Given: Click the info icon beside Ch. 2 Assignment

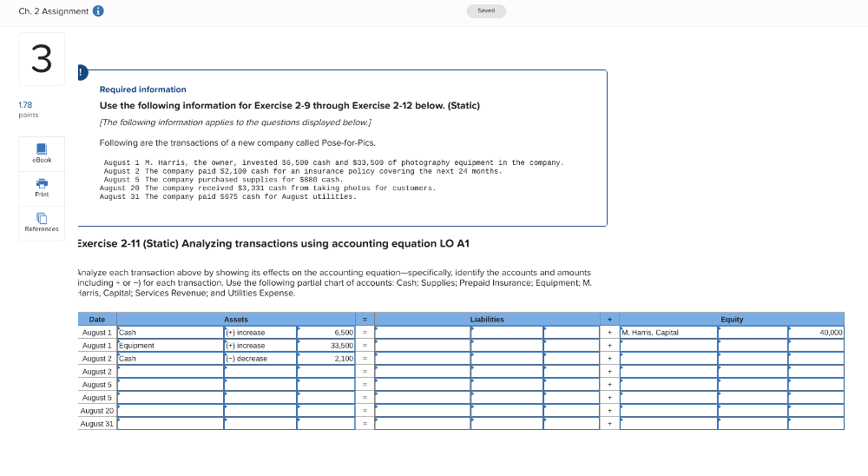Looking at the screenshot, I should (x=98, y=11).
